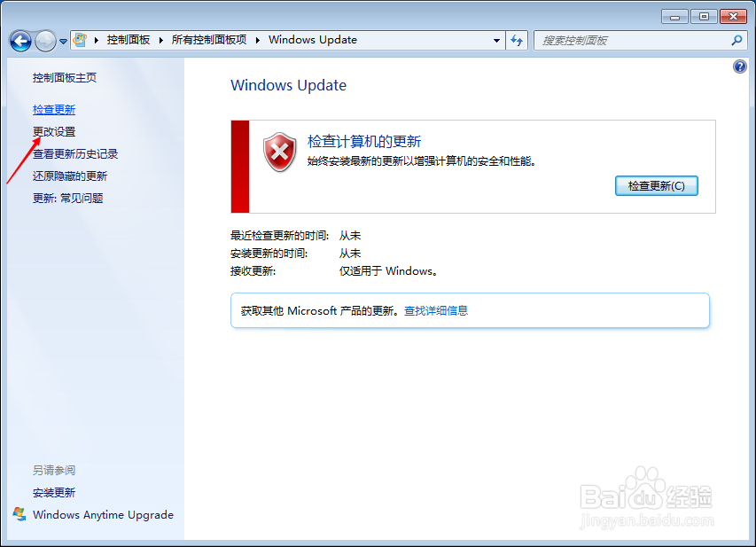
Task: Click the Windows Update page title
Action: coord(288,85)
